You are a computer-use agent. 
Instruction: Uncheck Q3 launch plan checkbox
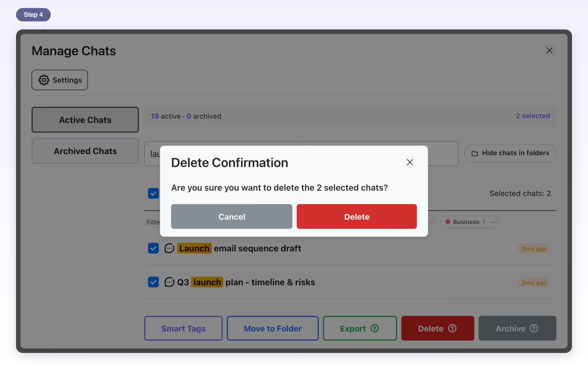[x=153, y=282]
